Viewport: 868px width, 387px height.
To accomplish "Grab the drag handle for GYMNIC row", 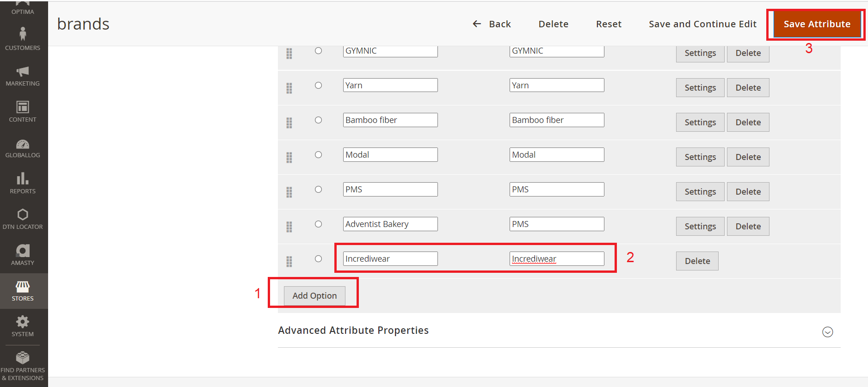I will click(289, 53).
